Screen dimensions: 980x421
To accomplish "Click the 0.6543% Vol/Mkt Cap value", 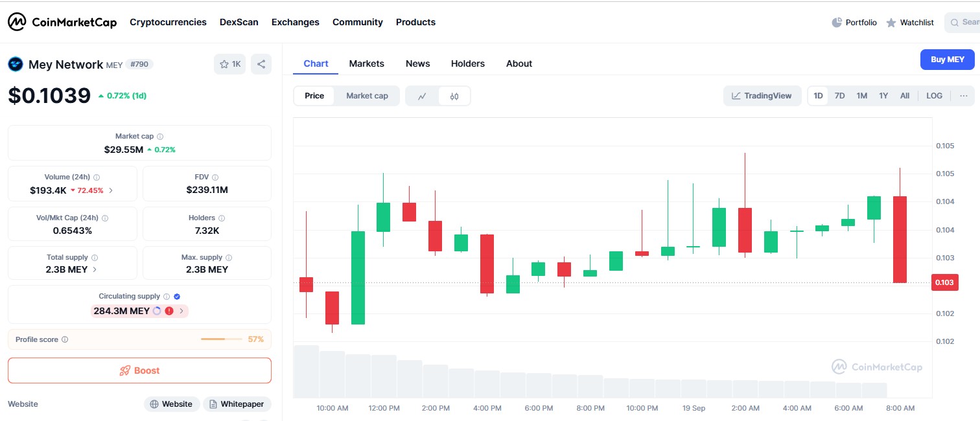I will tap(73, 231).
